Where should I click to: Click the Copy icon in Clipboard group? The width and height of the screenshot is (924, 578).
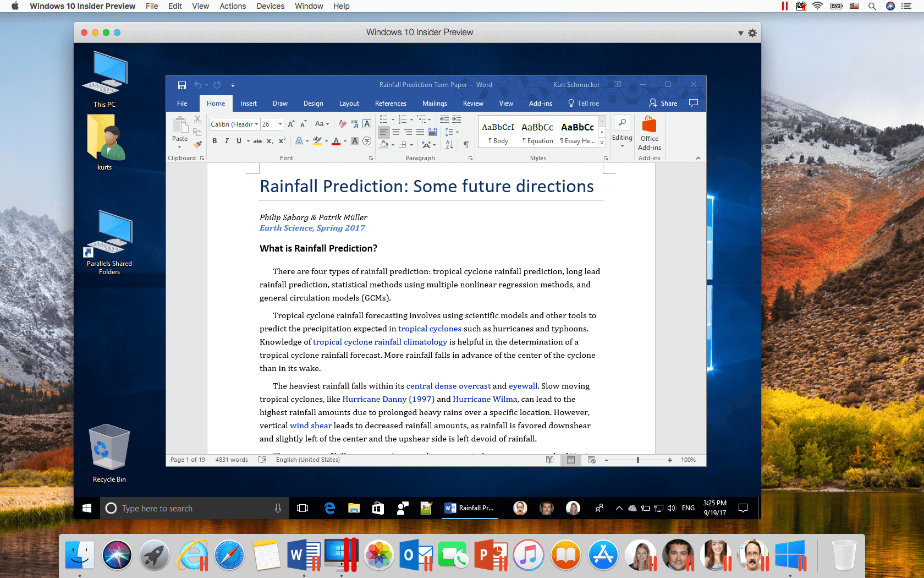tap(197, 132)
